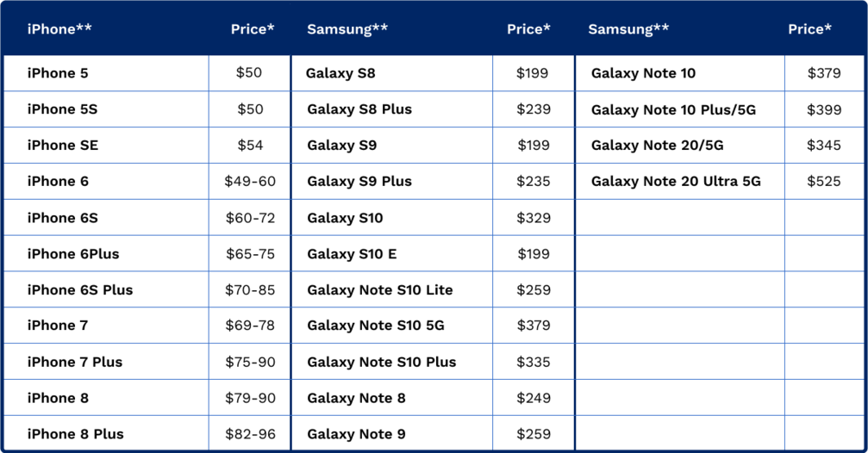Image resolution: width=868 pixels, height=453 pixels.
Task: Click the iPhone SE model cell
Action: (63, 146)
